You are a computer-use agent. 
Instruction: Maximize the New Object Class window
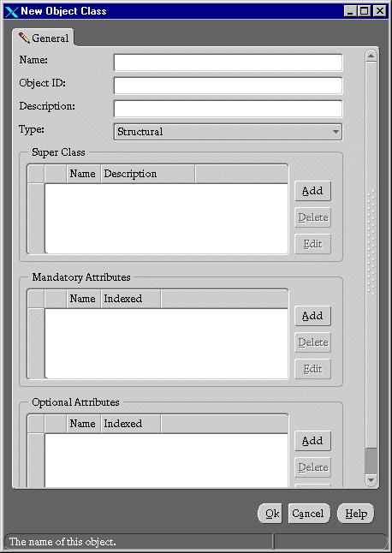coord(364,11)
